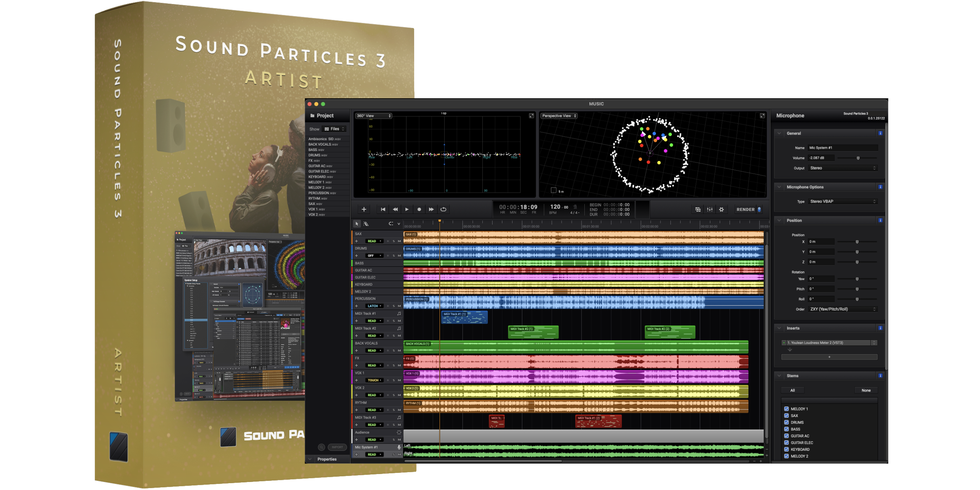Open the VOX 1 TOUCH automation dropdown
980x490 pixels.
(x=374, y=380)
